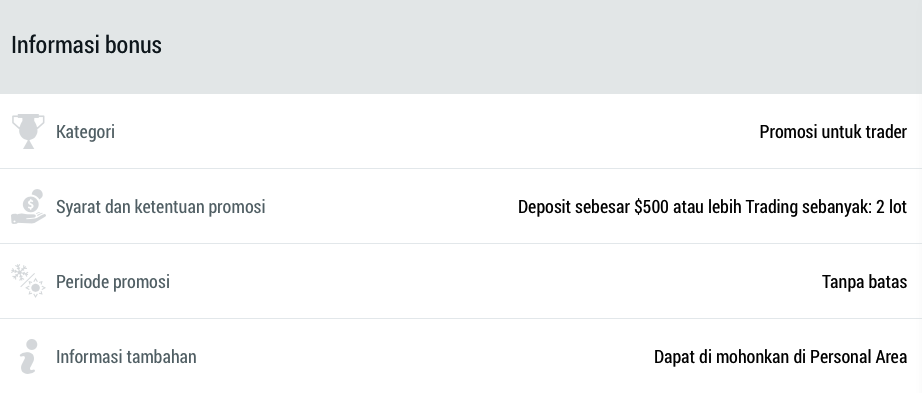Click the Promosi untuk trader value

(833, 132)
